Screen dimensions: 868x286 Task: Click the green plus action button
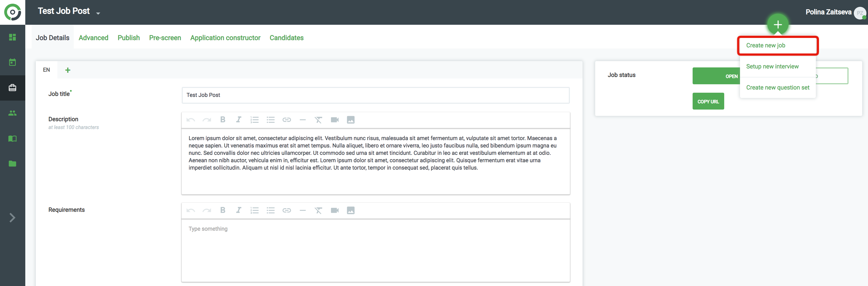pos(777,24)
